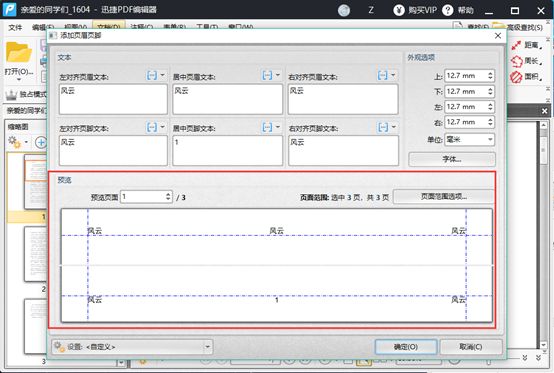
Task: Insert macro for center footer text
Action: click(x=267, y=127)
